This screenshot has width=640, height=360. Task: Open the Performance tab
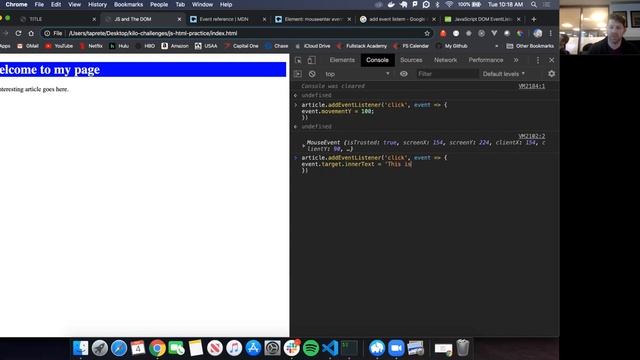coord(486,60)
